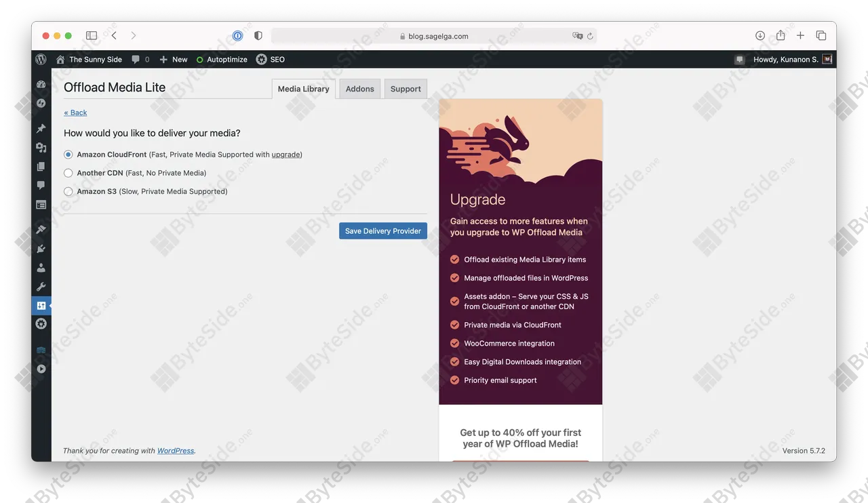The height and width of the screenshot is (503, 868).
Task: Follow the upgrade link in CloudFront option
Action: point(286,155)
